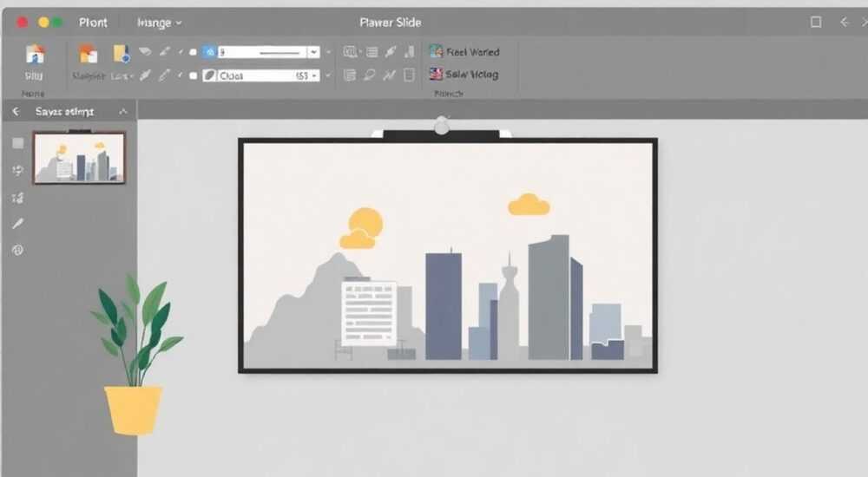Click the feather pen icon right of the list icon

tap(391, 52)
